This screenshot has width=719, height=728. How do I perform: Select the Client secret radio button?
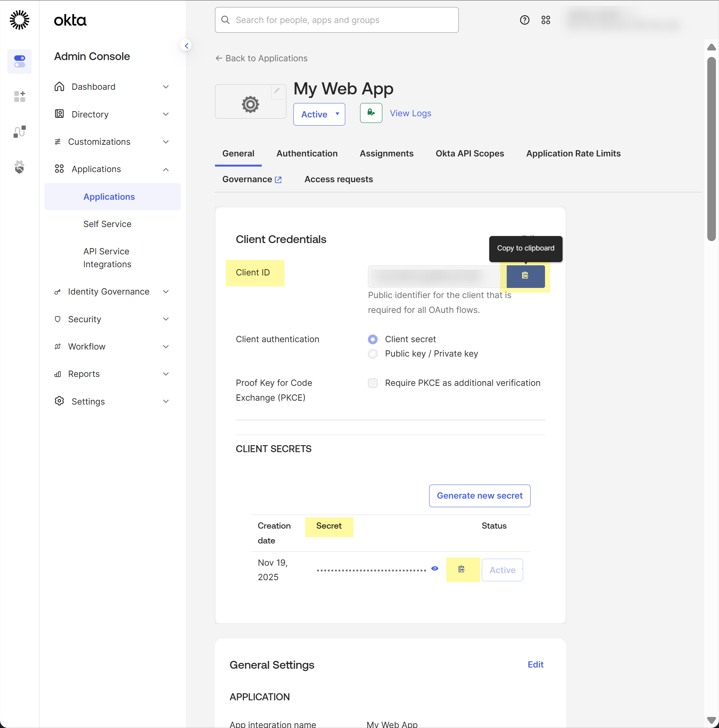[x=373, y=339]
